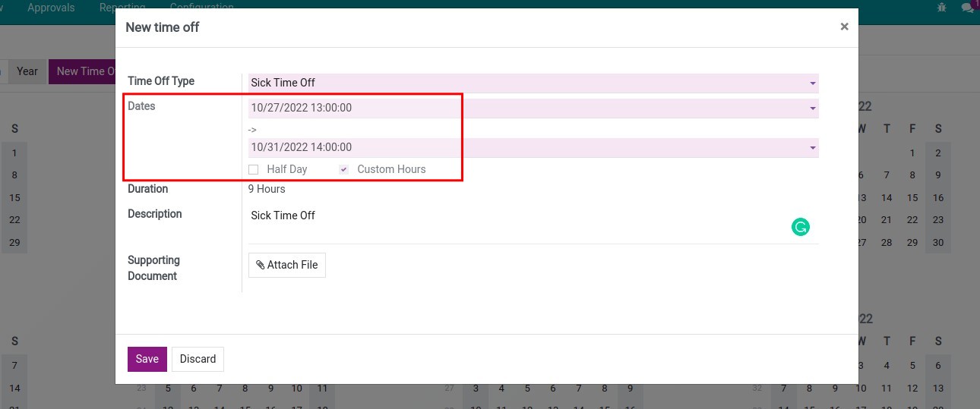Switch to Year view in background calendar
980x409 pixels.
click(x=27, y=71)
